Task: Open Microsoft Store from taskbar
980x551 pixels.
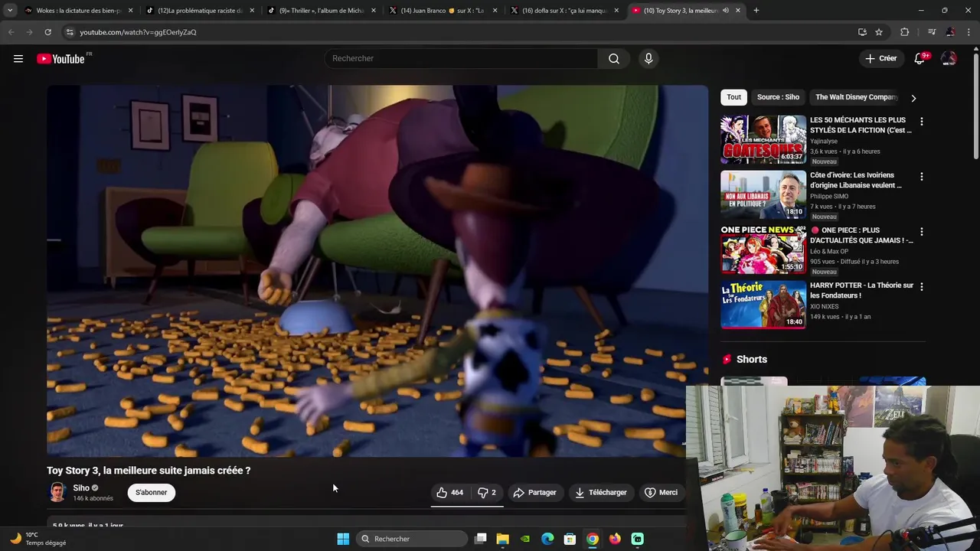Action: tap(570, 539)
